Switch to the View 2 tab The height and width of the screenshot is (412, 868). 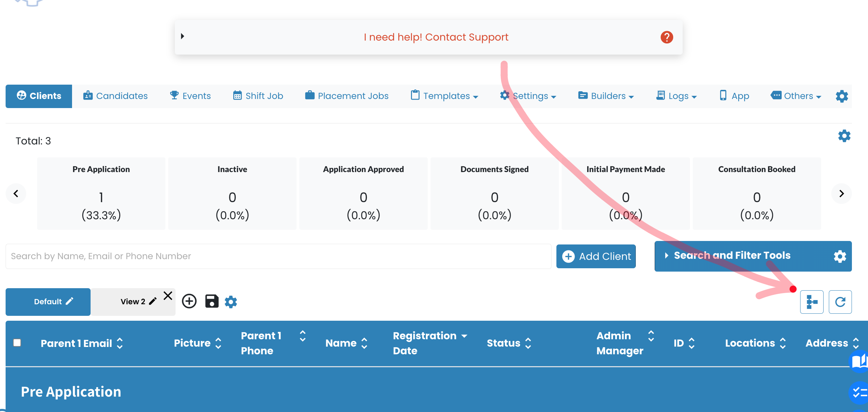[x=133, y=302]
